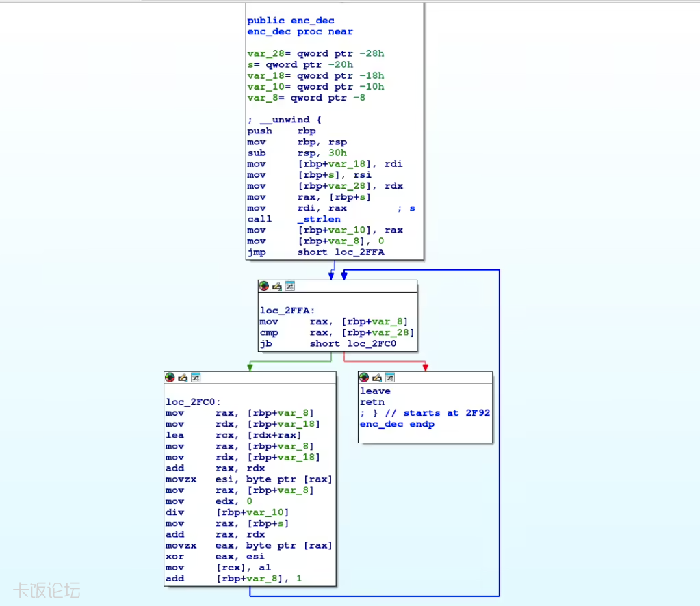Click 'mov [rbp+var_8], 0' instruction
This screenshot has height=606, width=700.
point(315,241)
